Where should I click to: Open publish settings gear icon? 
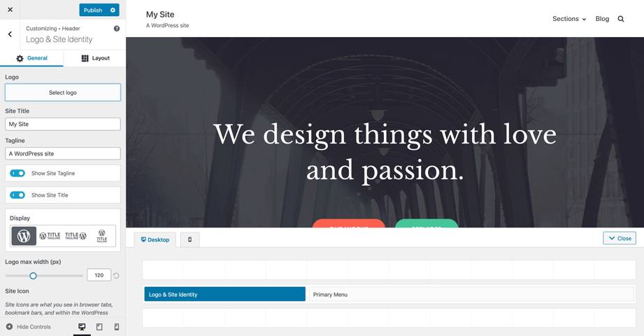click(x=113, y=10)
